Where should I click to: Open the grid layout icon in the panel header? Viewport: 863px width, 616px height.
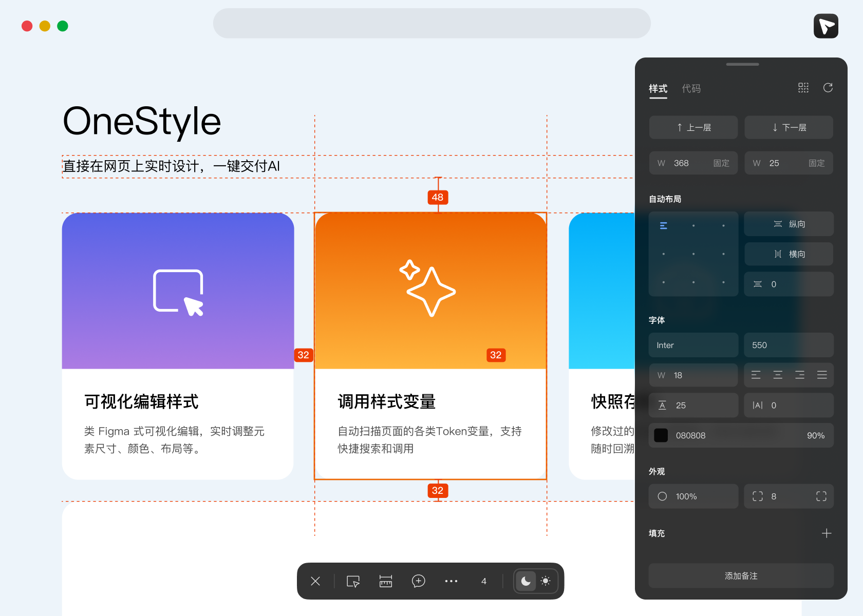[x=803, y=88]
